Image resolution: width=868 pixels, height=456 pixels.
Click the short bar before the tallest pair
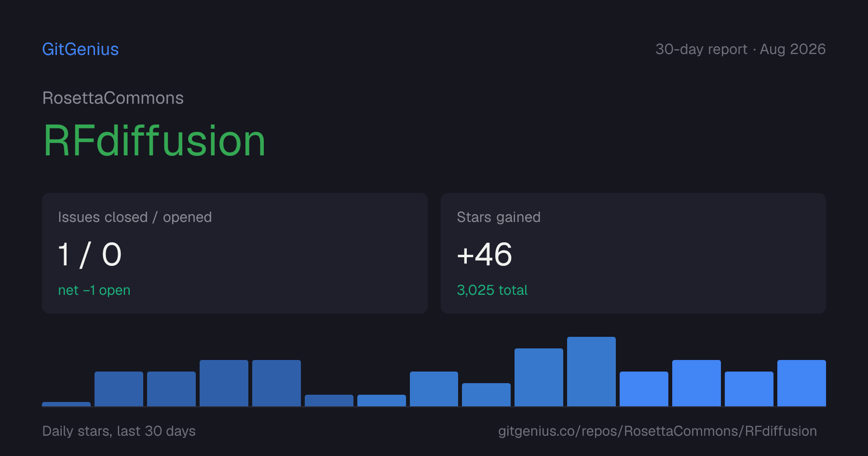tap(486, 395)
